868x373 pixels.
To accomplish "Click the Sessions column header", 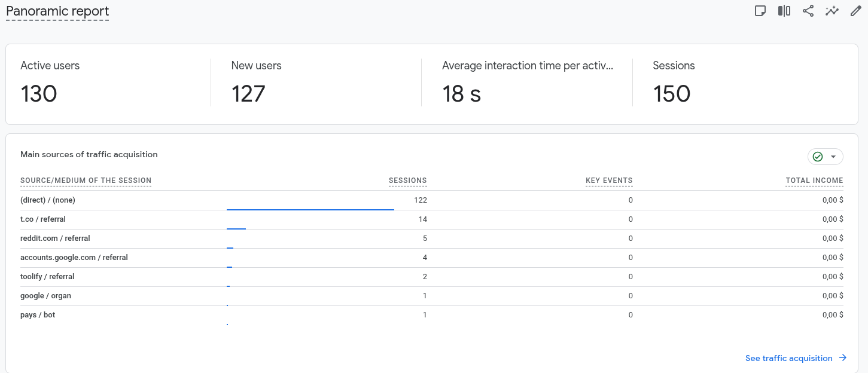I will click(x=407, y=181).
